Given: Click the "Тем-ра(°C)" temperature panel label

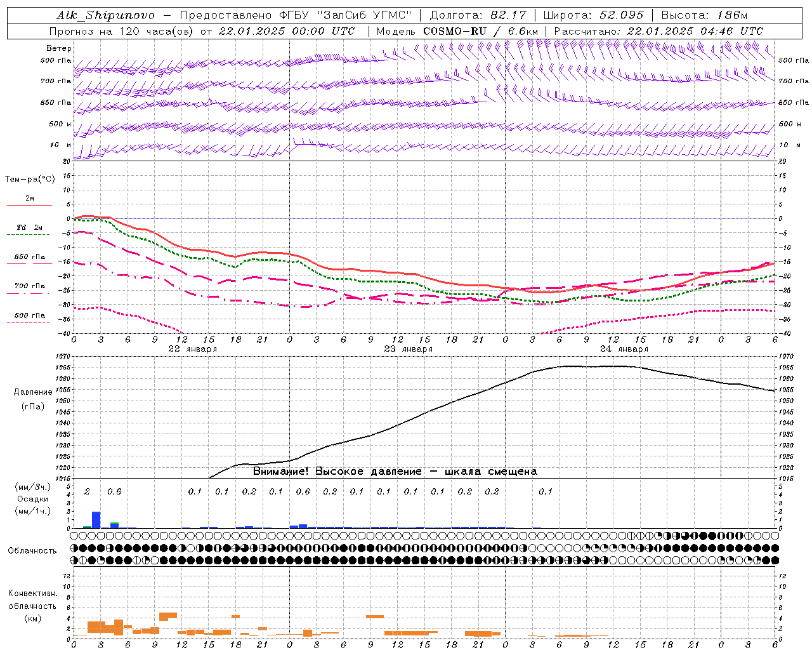Looking at the screenshot, I should click(x=30, y=179).
